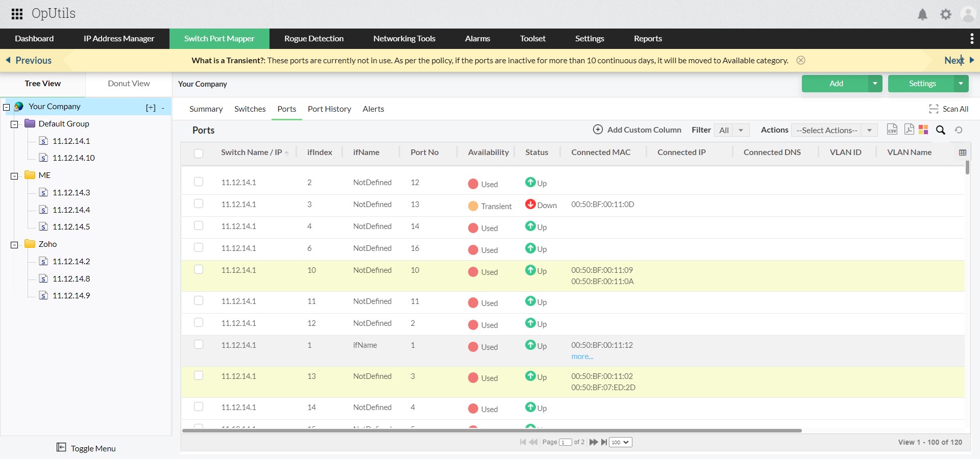The image size is (980, 459).
Task: Click the Add Custom Column link
Action: point(644,130)
